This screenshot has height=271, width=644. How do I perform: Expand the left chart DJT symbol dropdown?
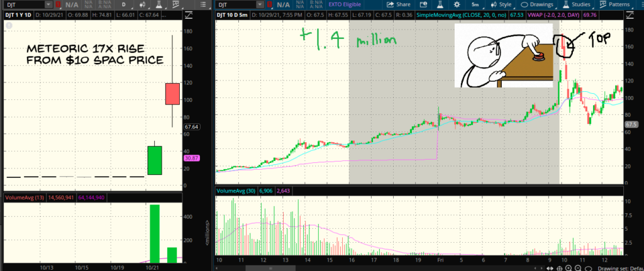tap(49, 4)
